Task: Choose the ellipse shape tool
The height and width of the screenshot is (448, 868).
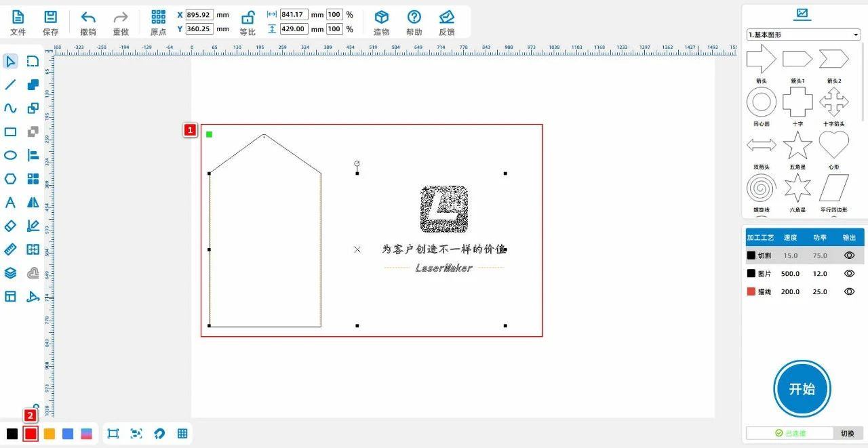Action: coord(10,155)
